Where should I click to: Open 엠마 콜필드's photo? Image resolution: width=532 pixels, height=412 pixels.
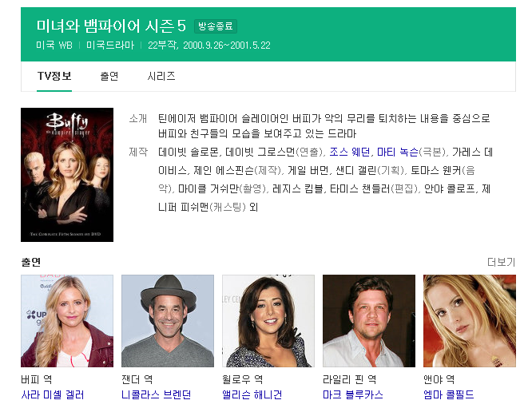[x=470, y=321]
